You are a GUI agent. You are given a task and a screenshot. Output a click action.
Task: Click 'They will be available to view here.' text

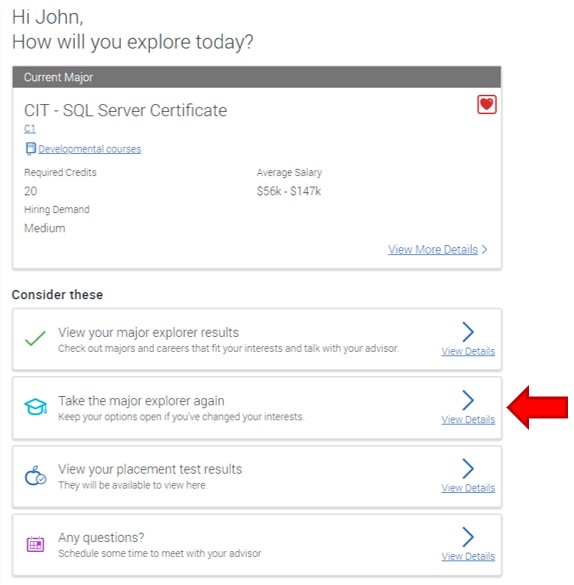[133, 485]
